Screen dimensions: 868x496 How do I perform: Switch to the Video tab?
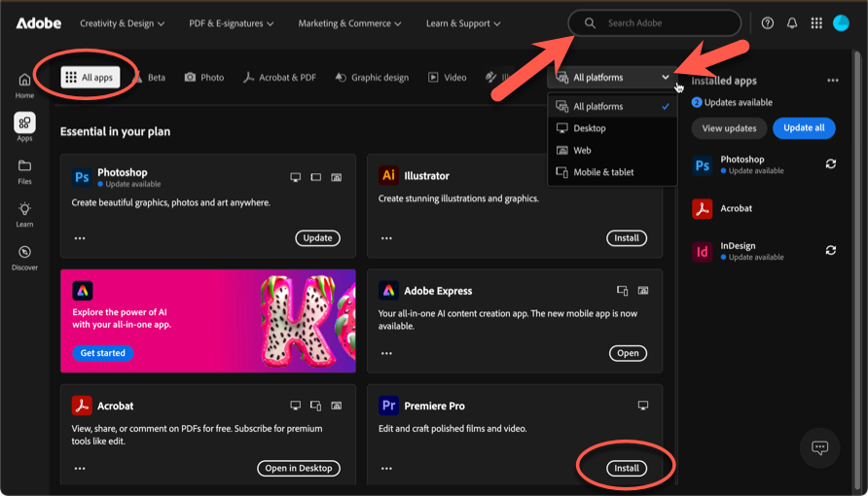tap(448, 78)
